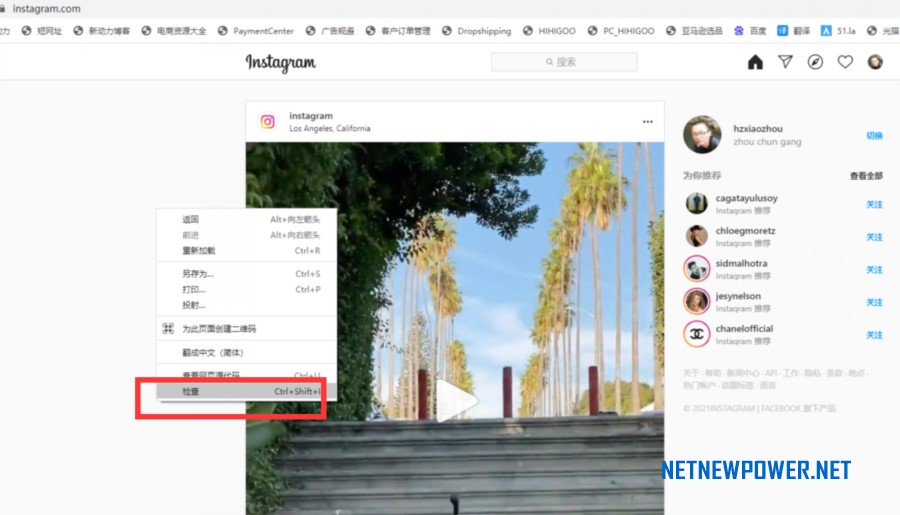This screenshot has width=900, height=515.
Task: Open chanelofficial username link
Action: (744, 329)
